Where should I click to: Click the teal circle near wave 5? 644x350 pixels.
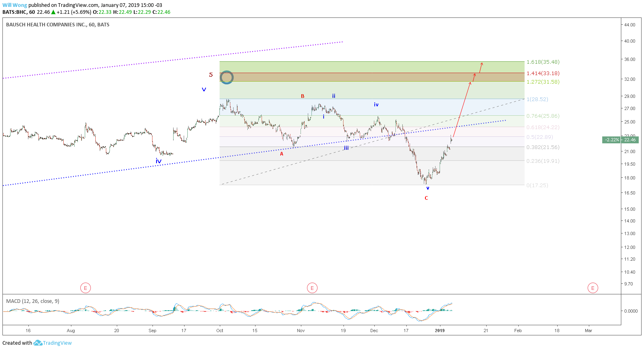click(x=227, y=77)
